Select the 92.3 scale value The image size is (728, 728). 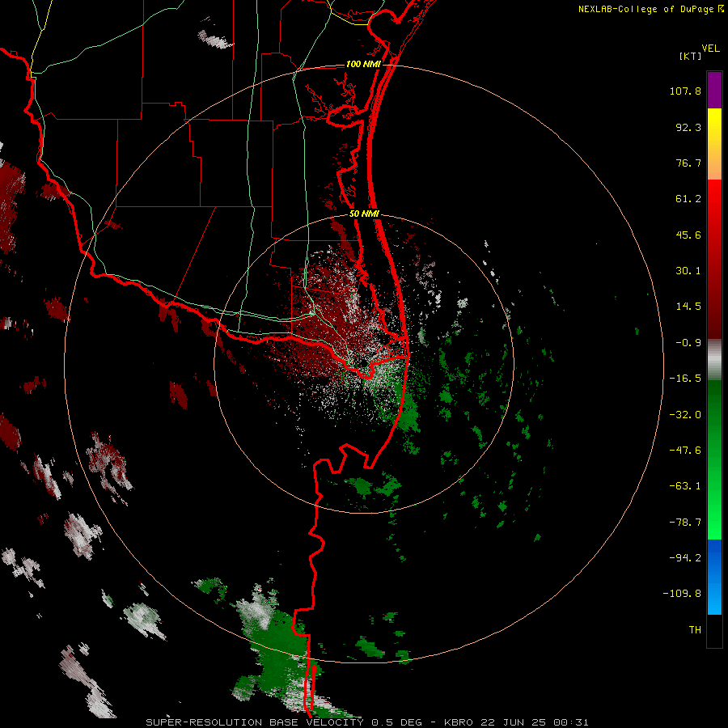688,127
